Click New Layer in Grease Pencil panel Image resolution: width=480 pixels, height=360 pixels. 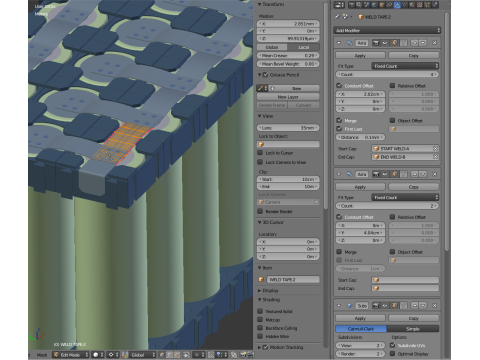click(288, 97)
